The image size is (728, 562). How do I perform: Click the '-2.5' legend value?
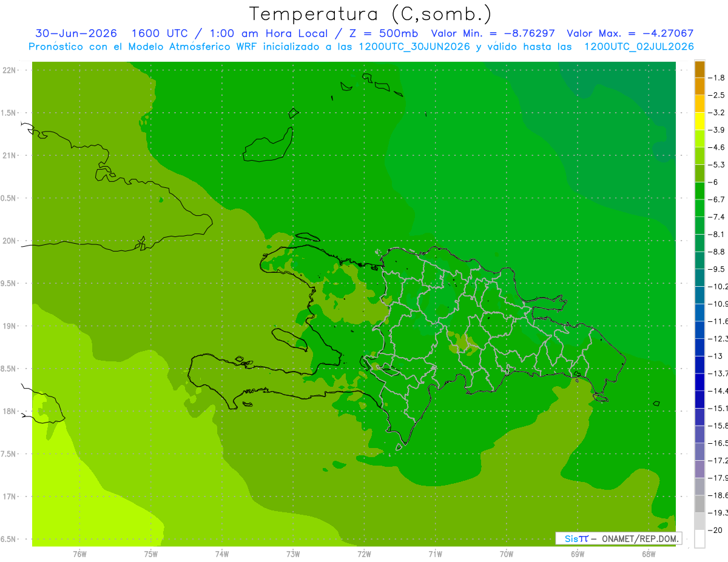point(717,96)
